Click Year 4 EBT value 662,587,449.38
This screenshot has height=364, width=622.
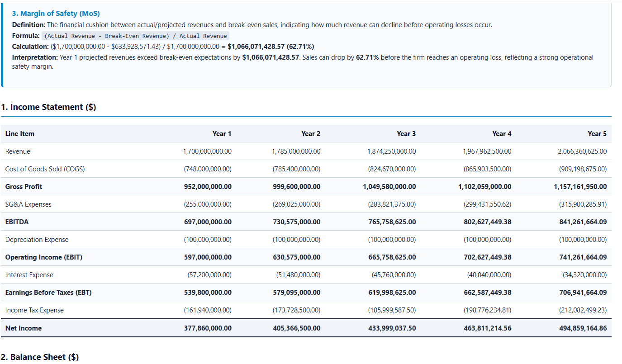tap(488, 293)
